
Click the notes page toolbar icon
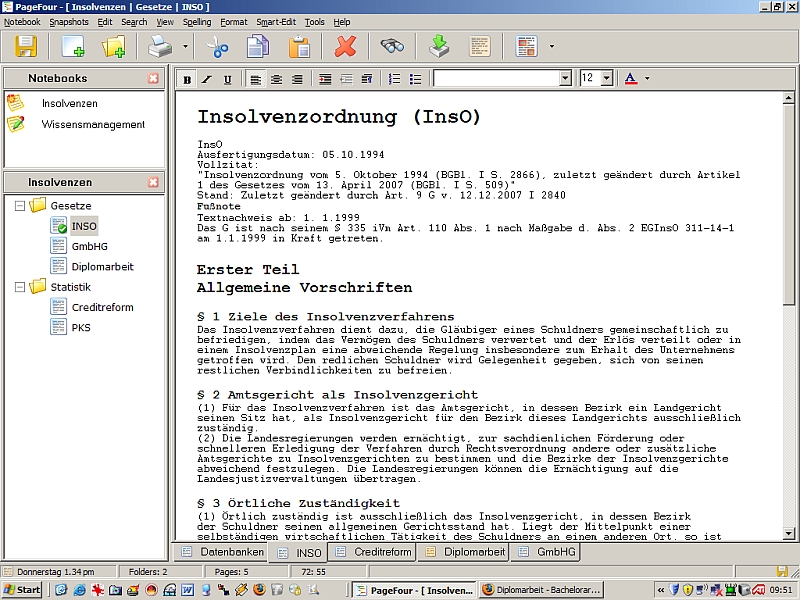(x=480, y=46)
